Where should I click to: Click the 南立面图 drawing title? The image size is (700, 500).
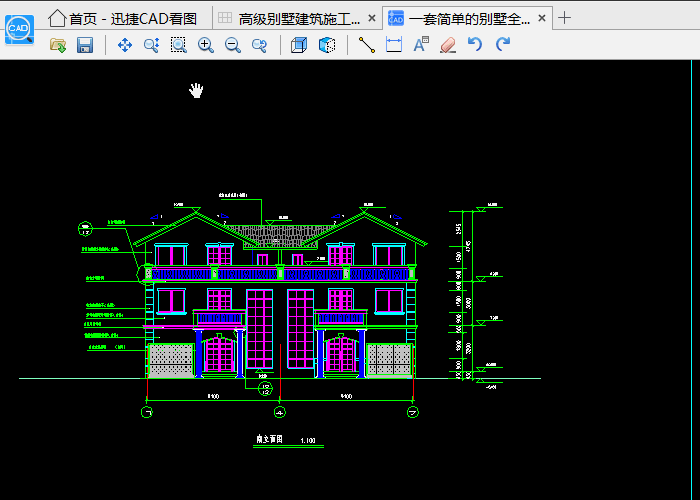(269, 439)
